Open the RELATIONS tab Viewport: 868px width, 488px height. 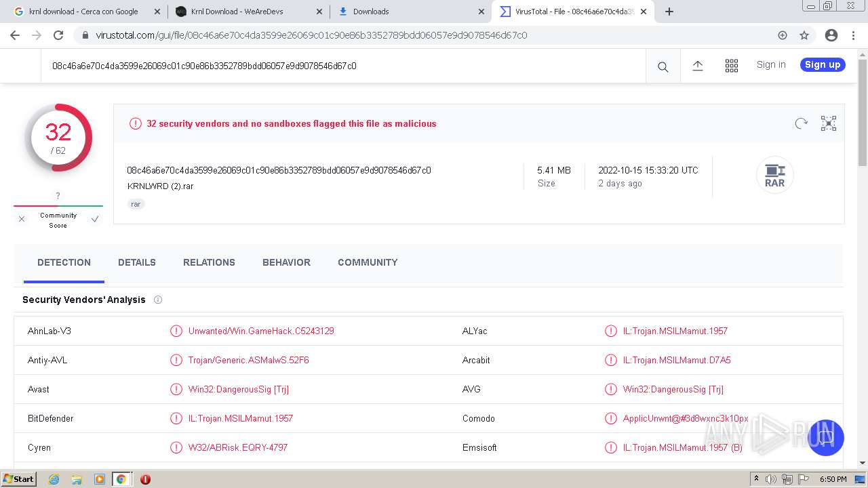click(x=209, y=262)
